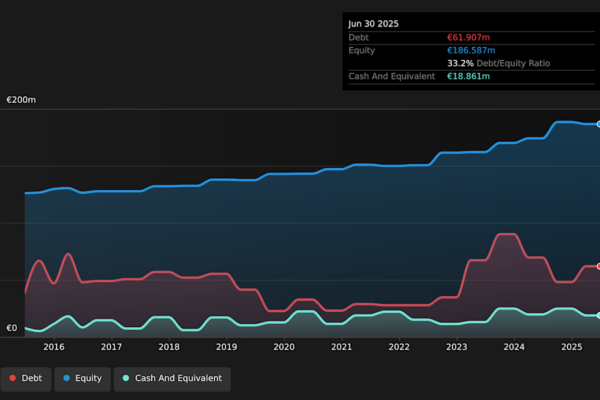Click the 2022 x-axis label

coord(399,347)
